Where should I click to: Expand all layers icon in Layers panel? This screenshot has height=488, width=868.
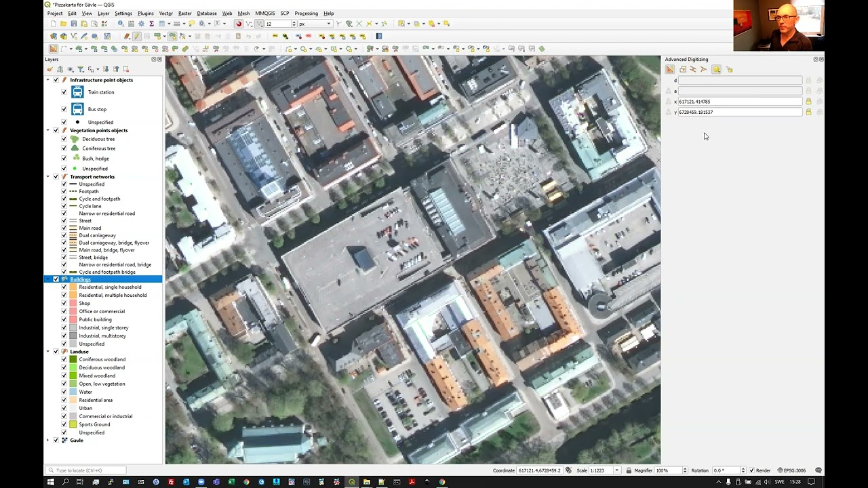[106, 69]
